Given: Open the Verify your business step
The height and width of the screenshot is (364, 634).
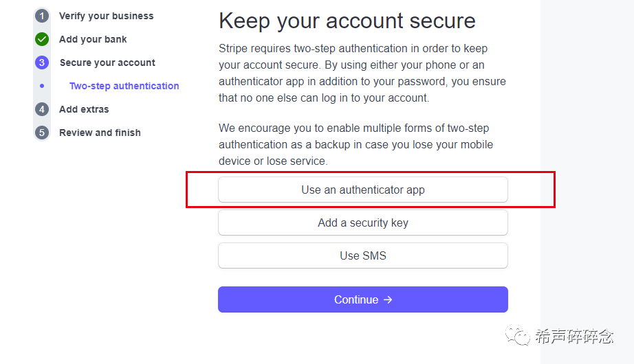Looking at the screenshot, I should (x=106, y=16).
